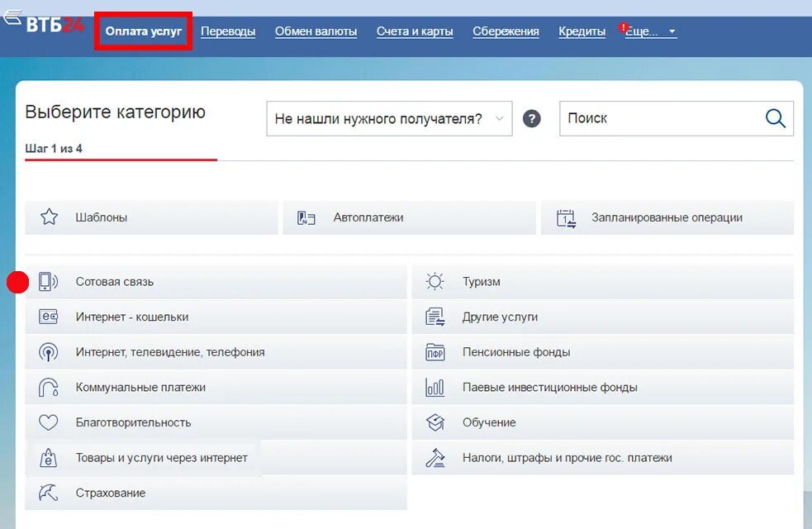812x529 pixels.
Task: Select the Страхование umbrella icon
Action: coord(49,492)
